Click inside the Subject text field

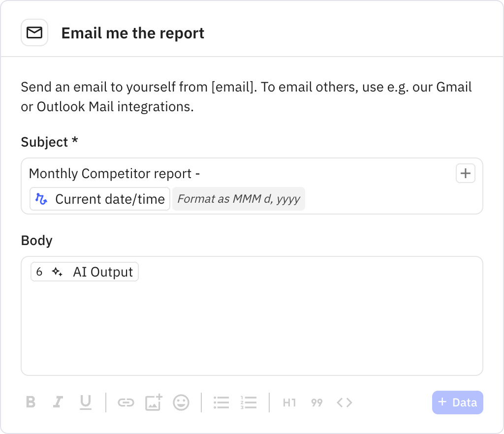click(295, 173)
